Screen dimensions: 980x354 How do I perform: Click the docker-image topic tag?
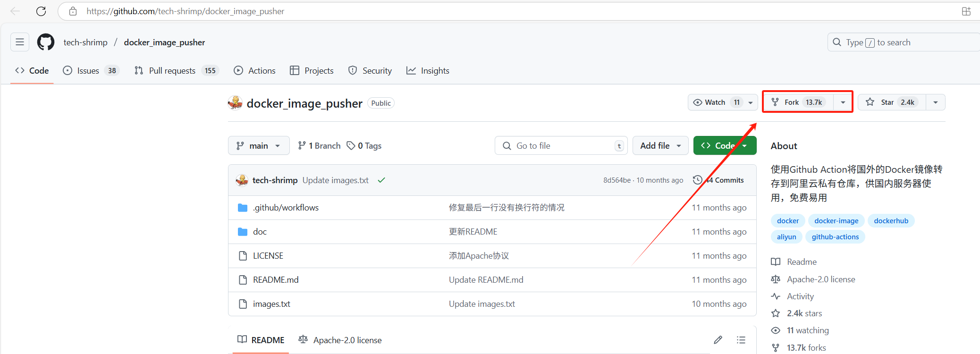[836, 221]
